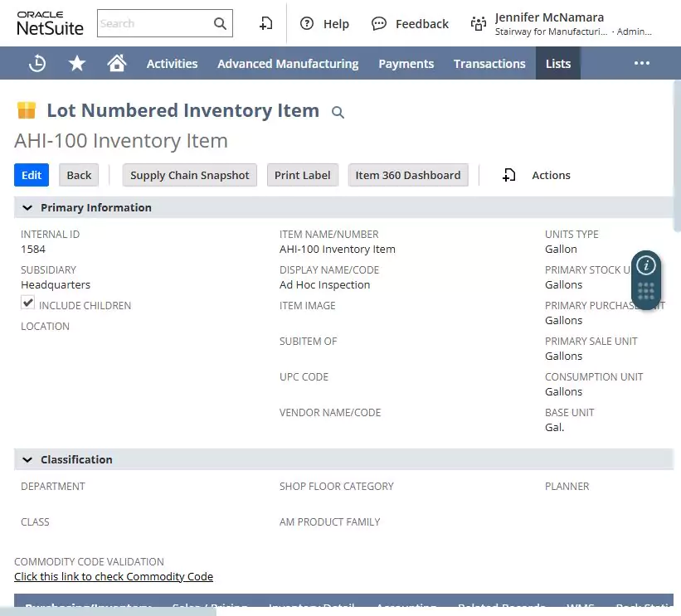
Task: Toggle the Include Children checkbox
Action: tap(28, 303)
